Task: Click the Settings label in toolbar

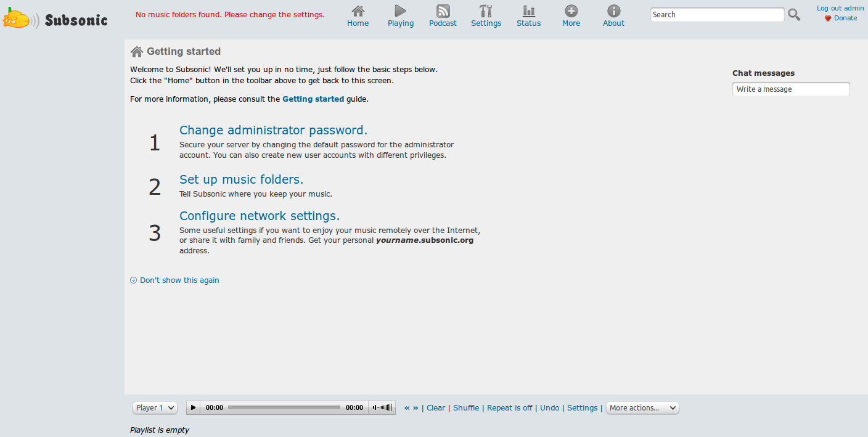Action: [486, 23]
